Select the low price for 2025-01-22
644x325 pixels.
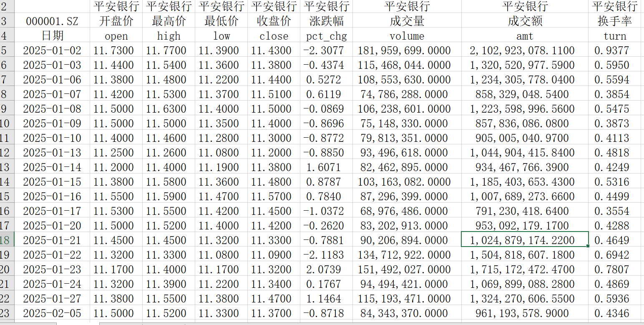click(x=221, y=255)
